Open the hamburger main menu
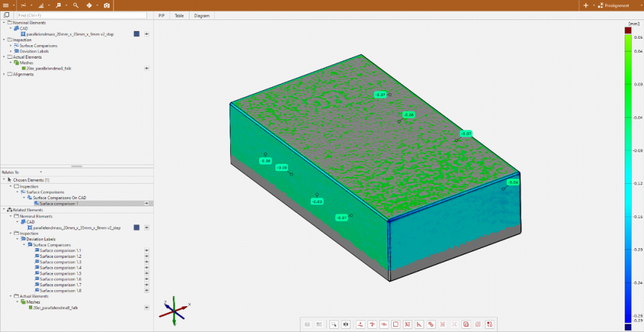This screenshot has width=644, height=332. 6,5
